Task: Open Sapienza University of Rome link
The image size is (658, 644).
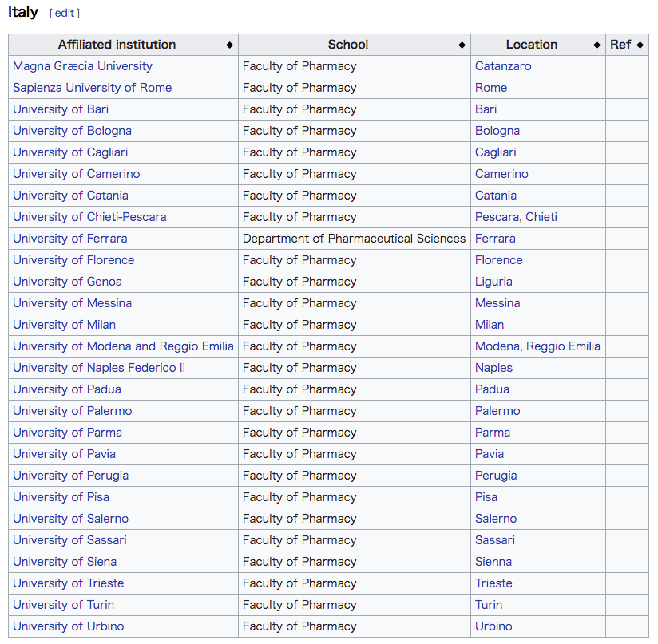Action: point(93,88)
